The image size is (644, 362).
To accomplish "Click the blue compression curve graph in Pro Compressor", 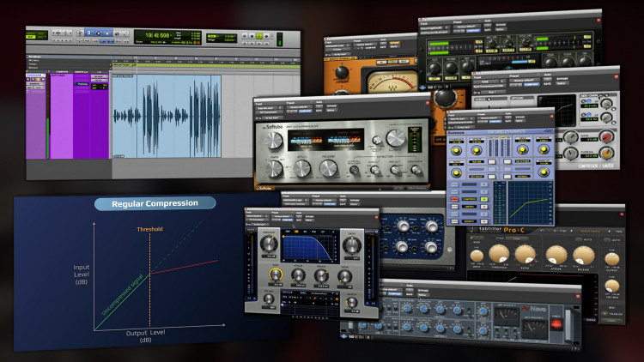I will point(309,247).
